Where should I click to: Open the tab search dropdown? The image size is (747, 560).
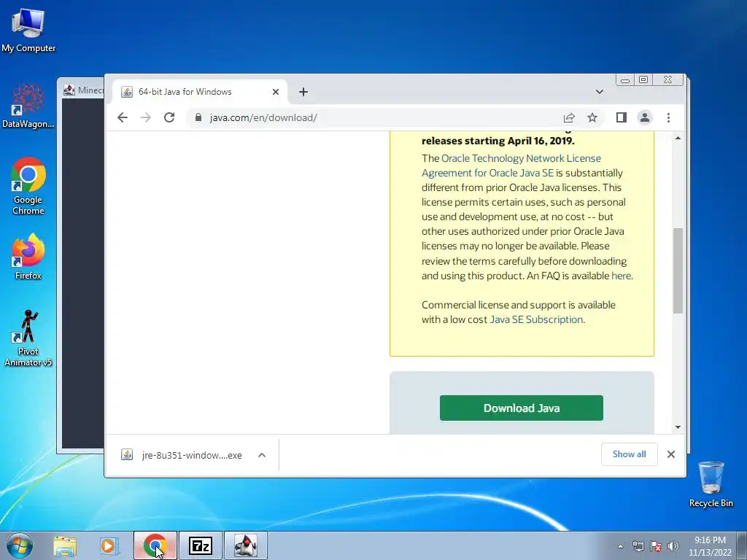tap(600, 92)
